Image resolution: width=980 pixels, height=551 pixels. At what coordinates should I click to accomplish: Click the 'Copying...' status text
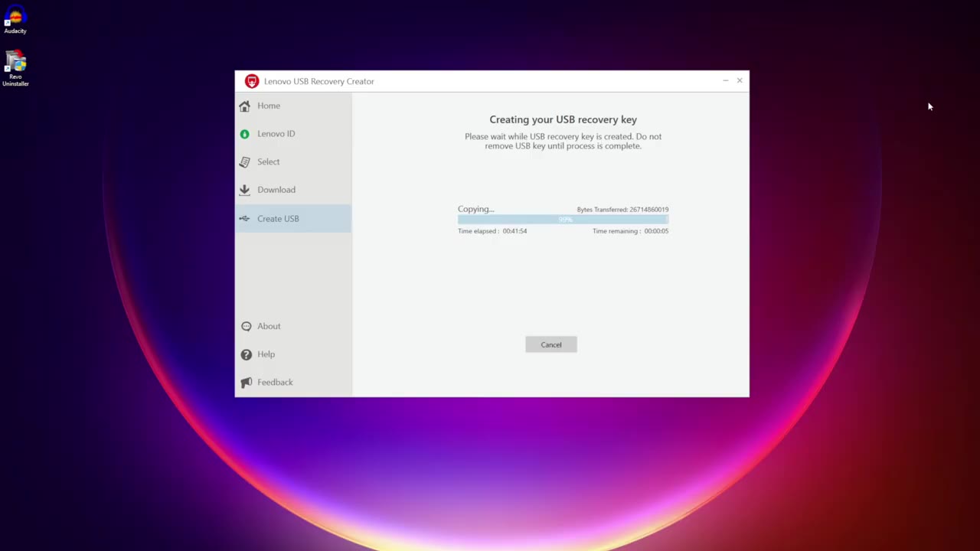[x=475, y=209]
